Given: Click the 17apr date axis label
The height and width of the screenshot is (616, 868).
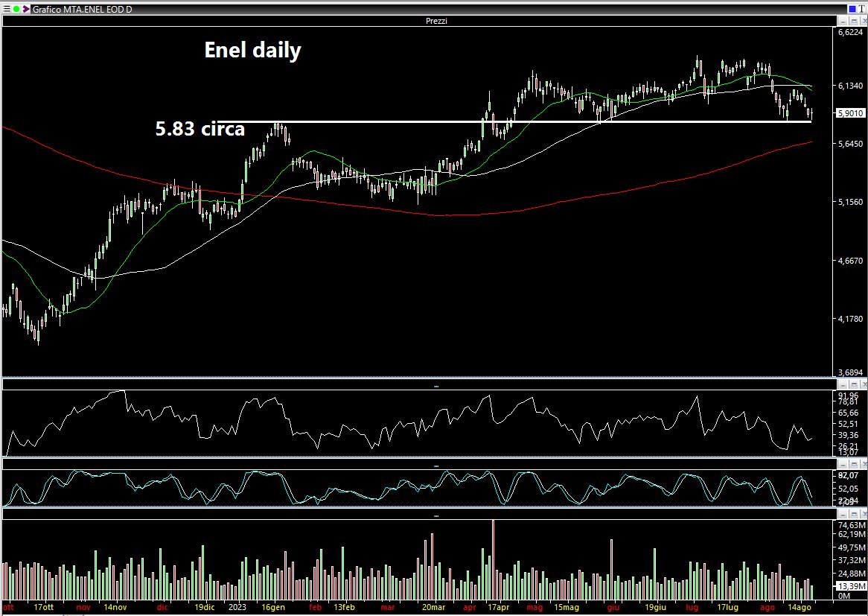Looking at the screenshot, I should 498,607.
